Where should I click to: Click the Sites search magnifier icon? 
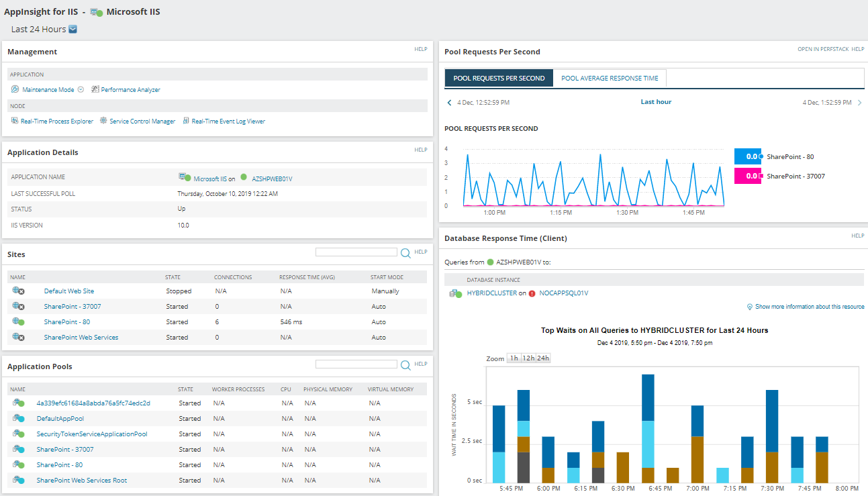point(405,253)
